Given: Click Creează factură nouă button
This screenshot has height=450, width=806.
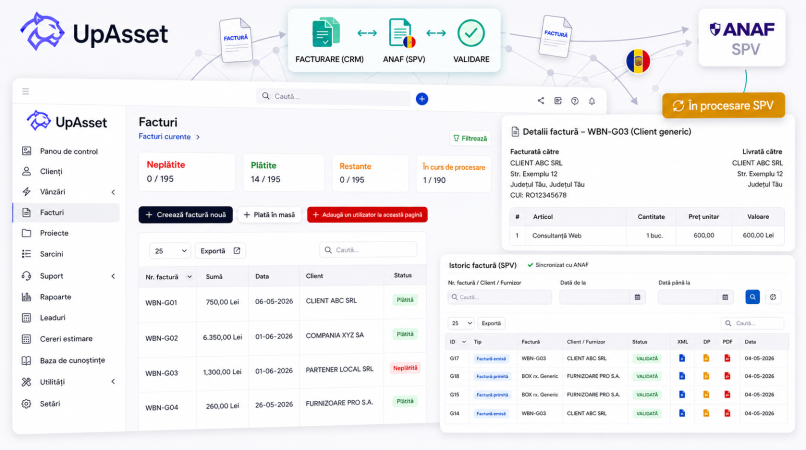Looking at the screenshot, I should tap(186, 214).
